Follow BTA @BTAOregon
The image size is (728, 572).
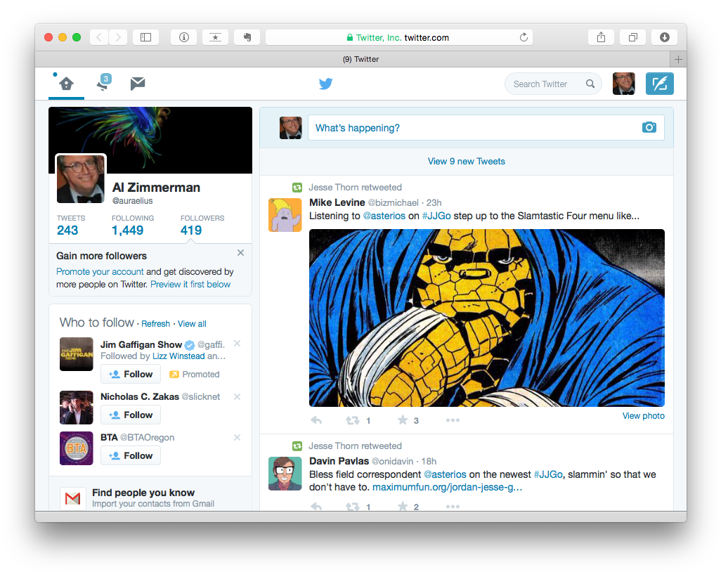pyautogui.click(x=131, y=455)
